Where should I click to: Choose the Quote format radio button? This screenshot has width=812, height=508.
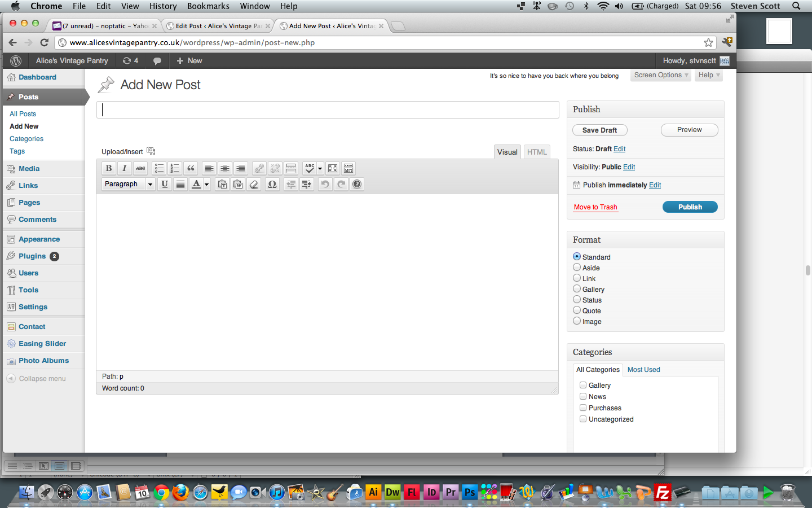pyautogui.click(x=577, y=310)
